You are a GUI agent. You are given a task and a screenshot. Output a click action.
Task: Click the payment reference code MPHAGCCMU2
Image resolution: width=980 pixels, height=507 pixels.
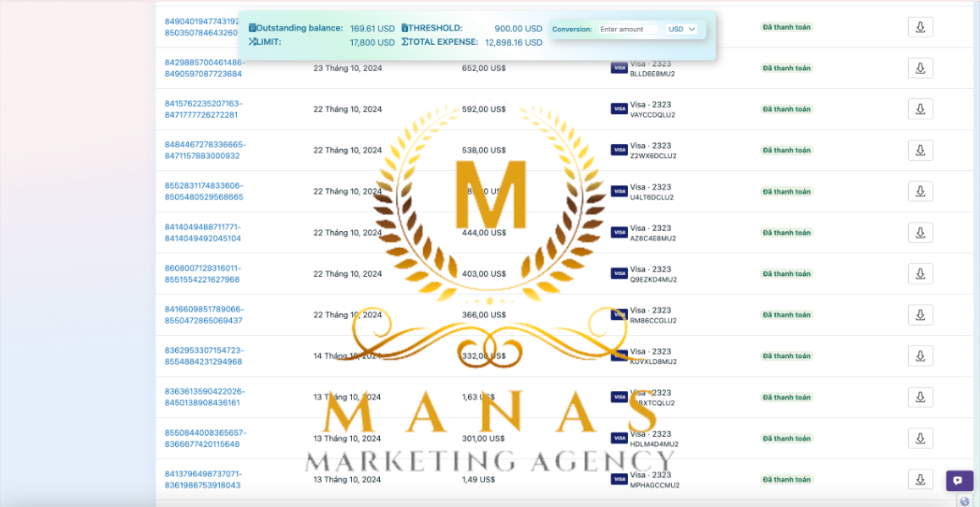coord(654,485)
